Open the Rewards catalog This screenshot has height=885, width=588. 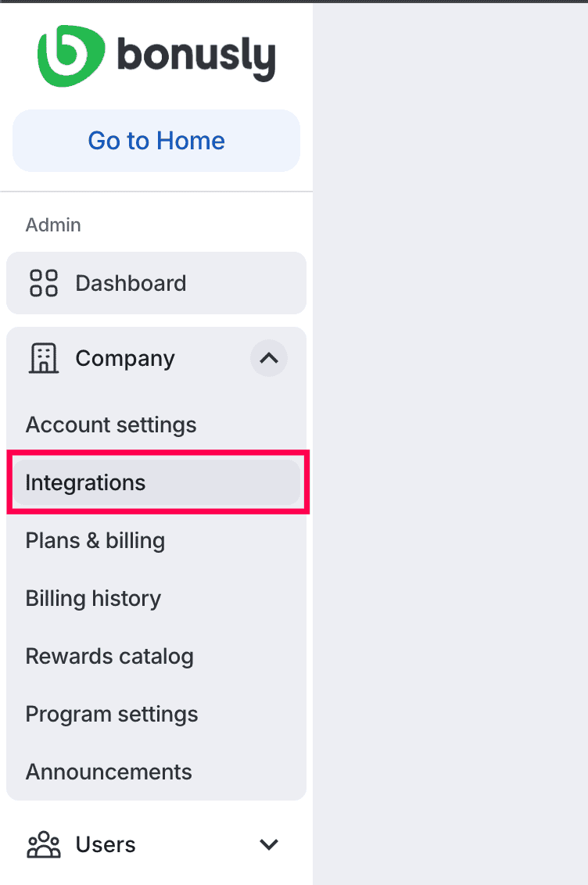(x=109, y=657)
